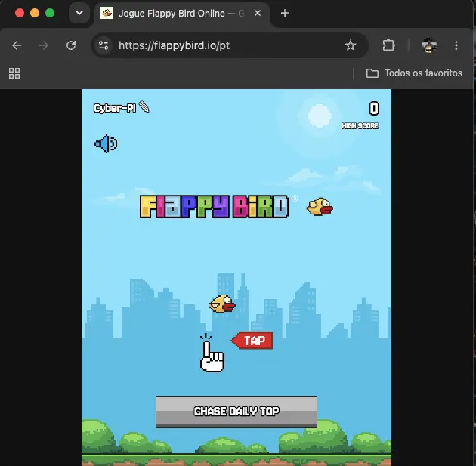Click the high score value 0
476x466 pixels.
click(x=374, y=109)
